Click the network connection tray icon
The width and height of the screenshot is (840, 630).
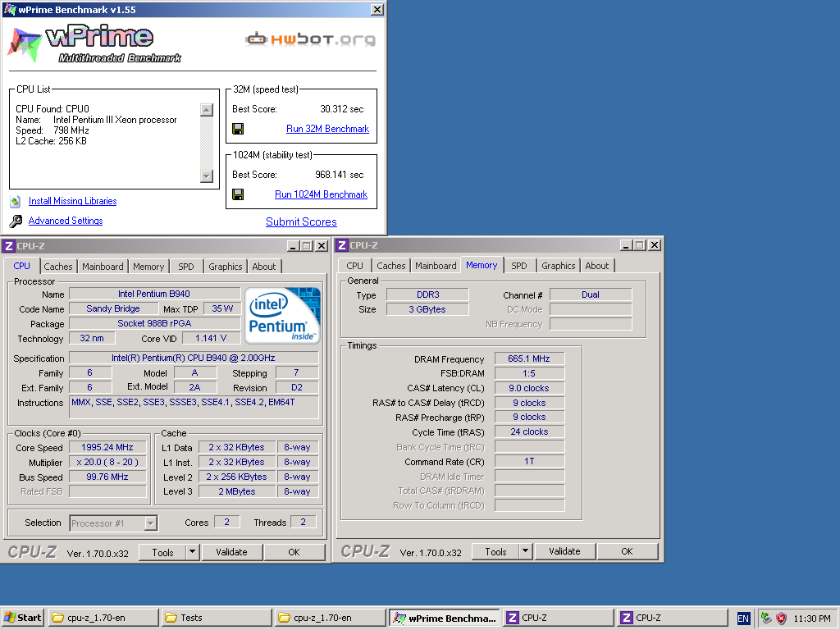click(766, 619)
